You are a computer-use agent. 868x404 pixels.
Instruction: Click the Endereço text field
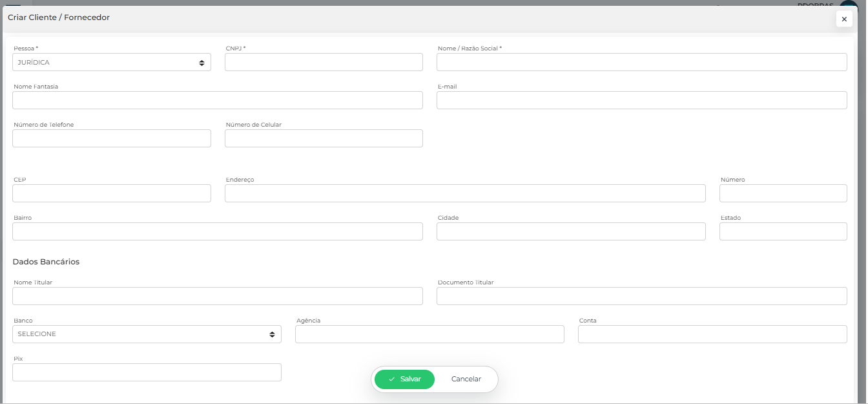click(465, 193)
